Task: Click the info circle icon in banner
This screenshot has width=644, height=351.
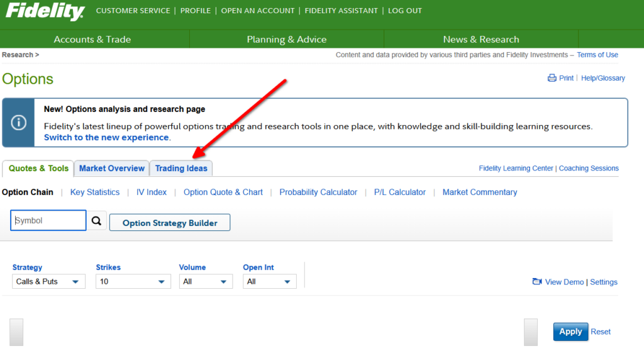Action: (19, 123)
